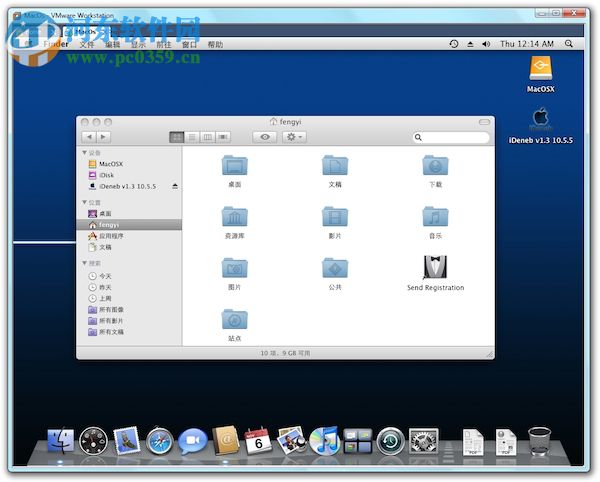Screen dimensions: 600x482
Task: Collapse the 搜索 sidebar section
Action: pyautogui.click(x=84, y=263)
